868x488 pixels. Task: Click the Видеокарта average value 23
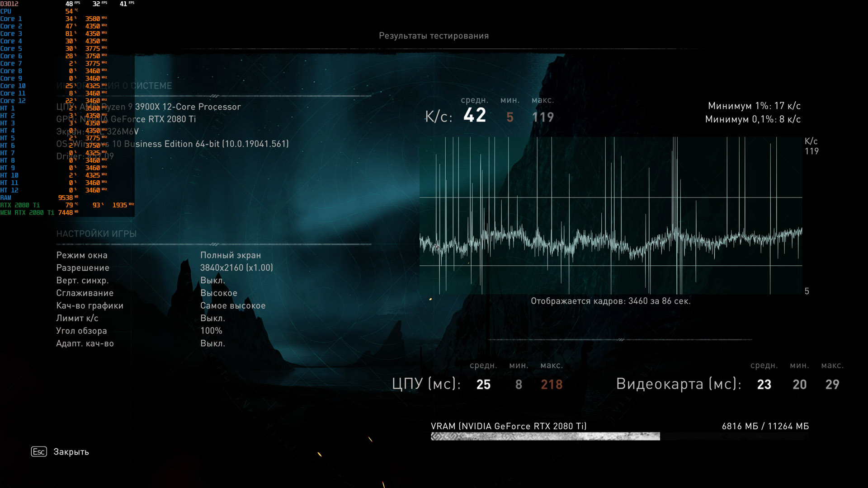click(764, 385)
